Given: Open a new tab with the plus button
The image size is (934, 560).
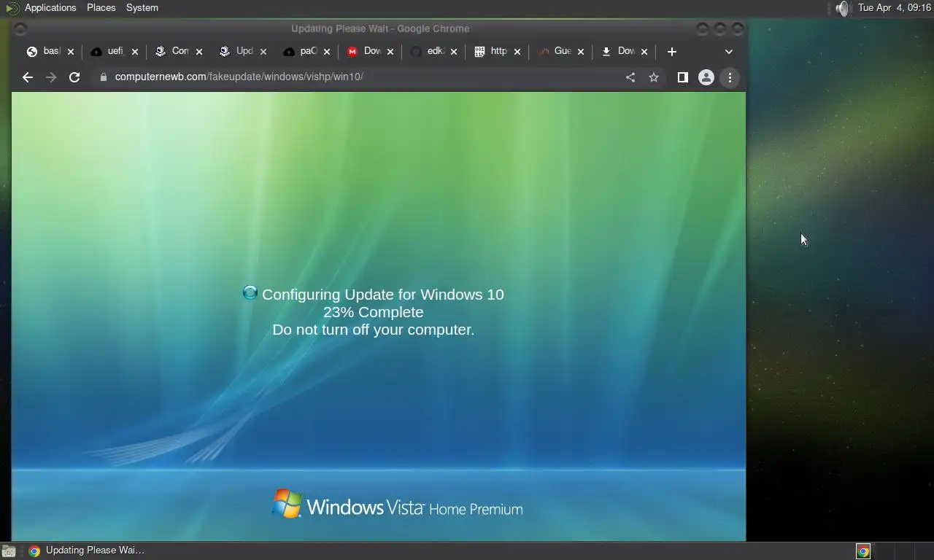Looking at the screenshot, I should pos(672,52).
